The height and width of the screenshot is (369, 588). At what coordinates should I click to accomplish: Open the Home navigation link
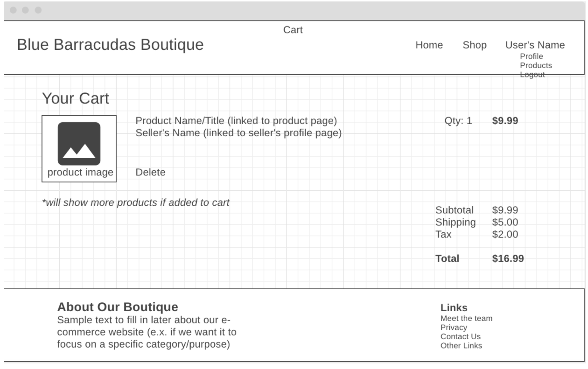pyautogui.click(x=429, y=45)
